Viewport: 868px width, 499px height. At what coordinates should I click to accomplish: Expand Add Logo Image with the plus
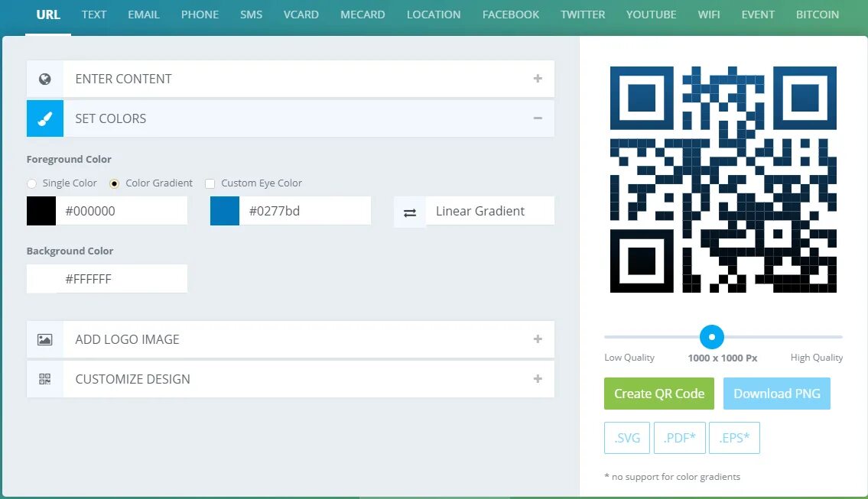click(538, 339)
